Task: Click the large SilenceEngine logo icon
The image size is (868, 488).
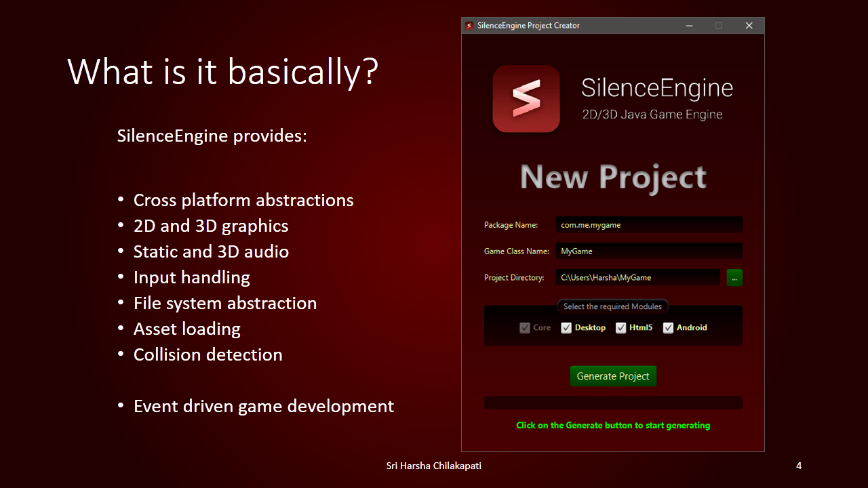Action: (x=526, y=99)
